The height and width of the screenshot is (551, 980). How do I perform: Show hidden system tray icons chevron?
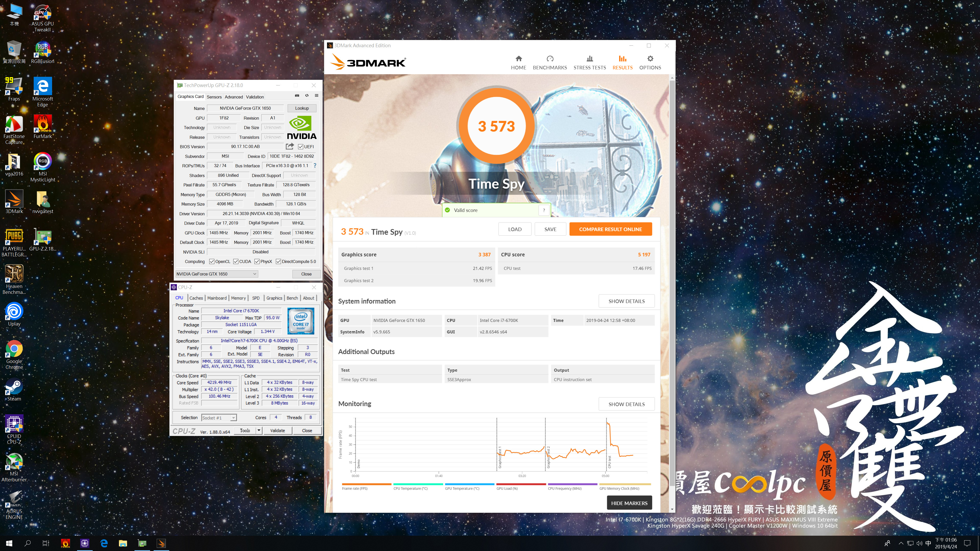900,543
